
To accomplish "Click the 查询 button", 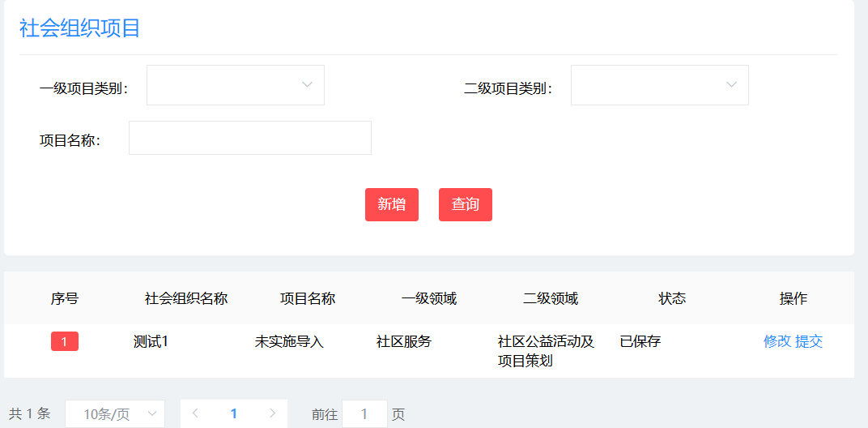I will point(465,204).
